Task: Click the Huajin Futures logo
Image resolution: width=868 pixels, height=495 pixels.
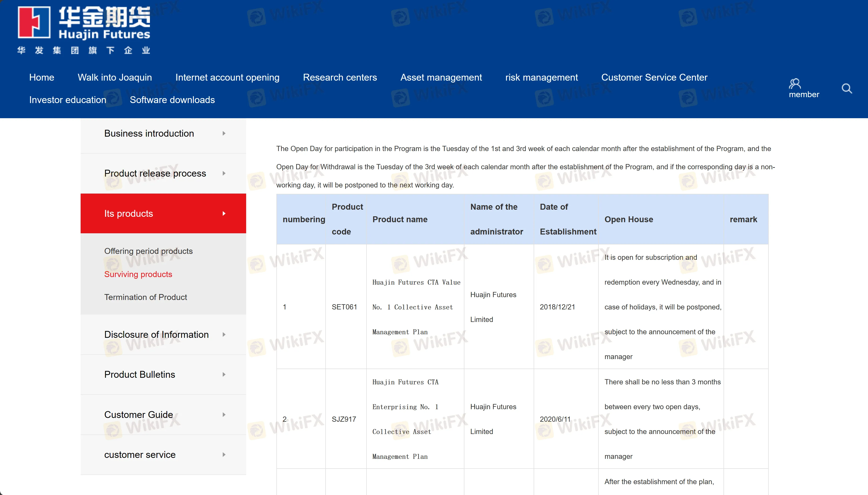Action: 84,30
